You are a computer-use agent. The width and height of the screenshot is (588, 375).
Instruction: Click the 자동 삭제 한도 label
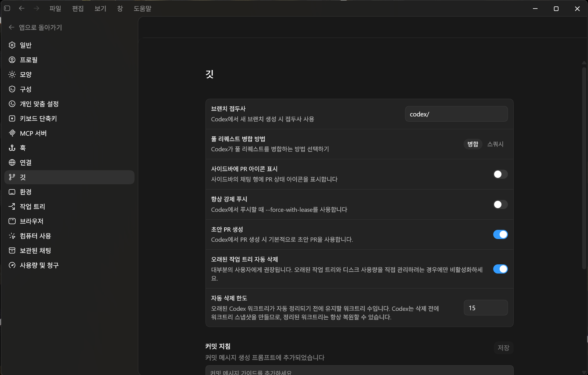click(229, 298)
